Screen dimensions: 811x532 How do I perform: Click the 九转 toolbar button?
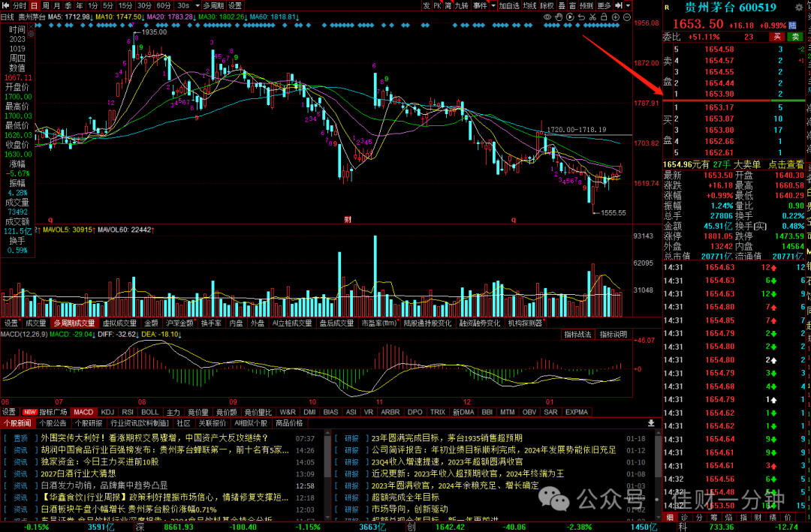coord(461,5)
